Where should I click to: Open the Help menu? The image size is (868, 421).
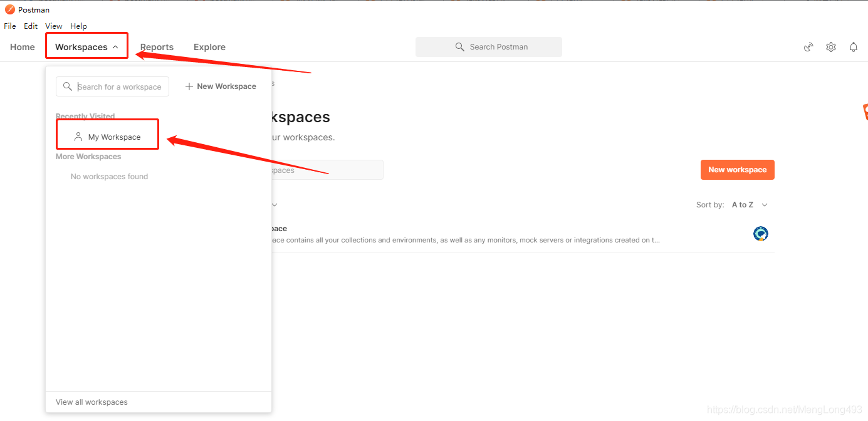click(78, 26)
